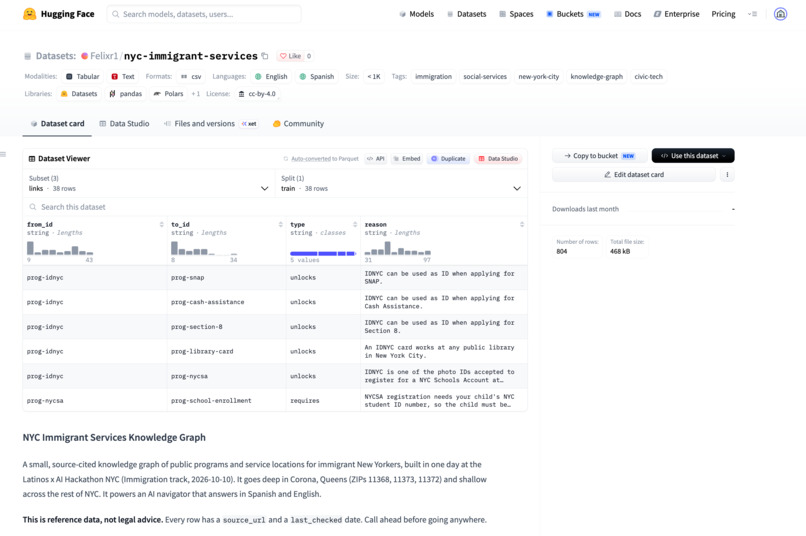Click Edit dataset card
The height and width of the screenshot is (536, 806).
634,175
